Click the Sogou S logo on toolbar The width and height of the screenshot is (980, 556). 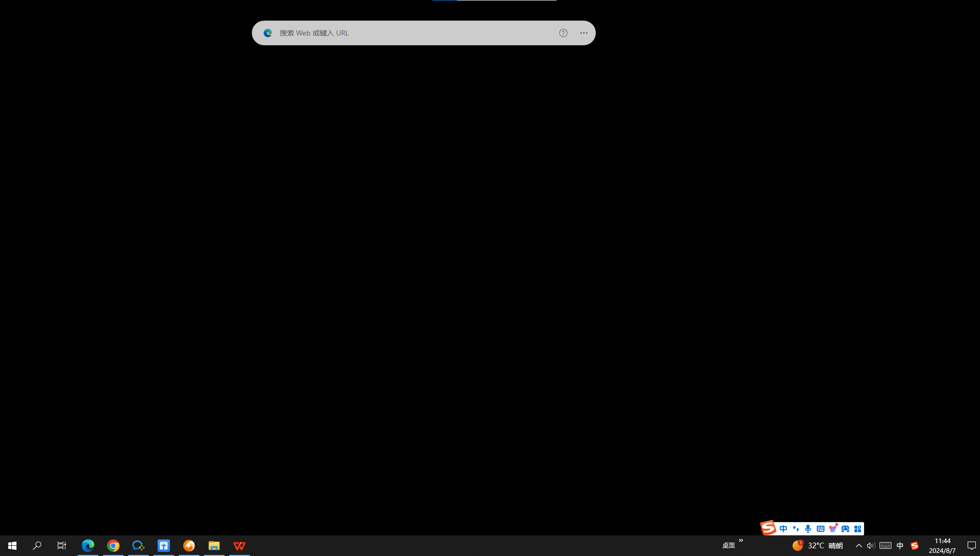(x=768, y=528)
